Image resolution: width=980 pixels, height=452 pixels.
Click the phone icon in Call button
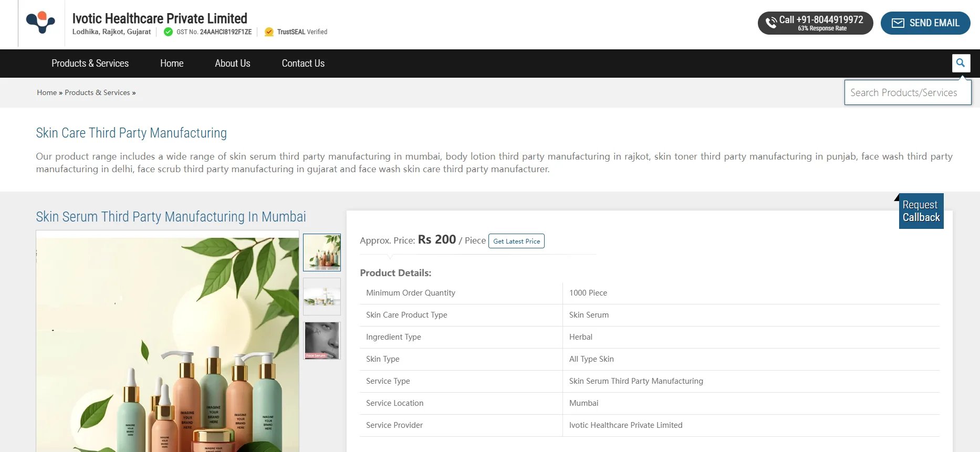[770, 23]
